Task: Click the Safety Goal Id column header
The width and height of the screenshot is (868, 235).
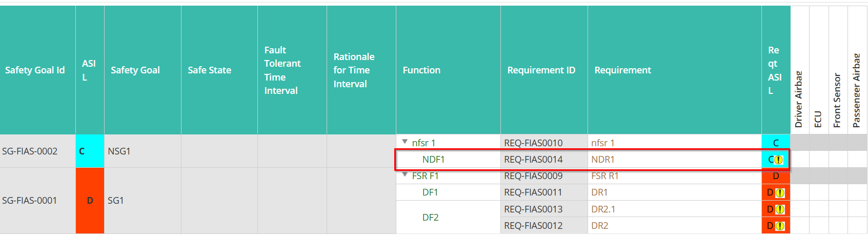Action: [x=35, y=70]
